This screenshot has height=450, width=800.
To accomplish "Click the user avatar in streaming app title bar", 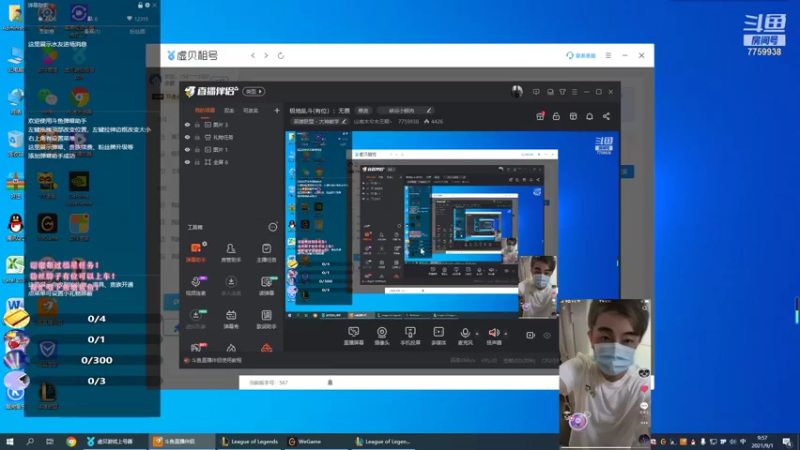I will 517,91.
